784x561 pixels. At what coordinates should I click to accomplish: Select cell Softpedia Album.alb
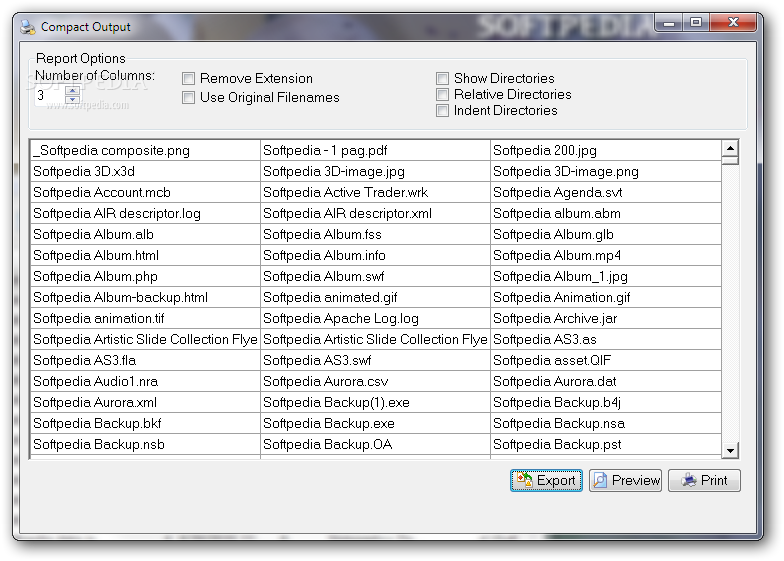(145, 234)
